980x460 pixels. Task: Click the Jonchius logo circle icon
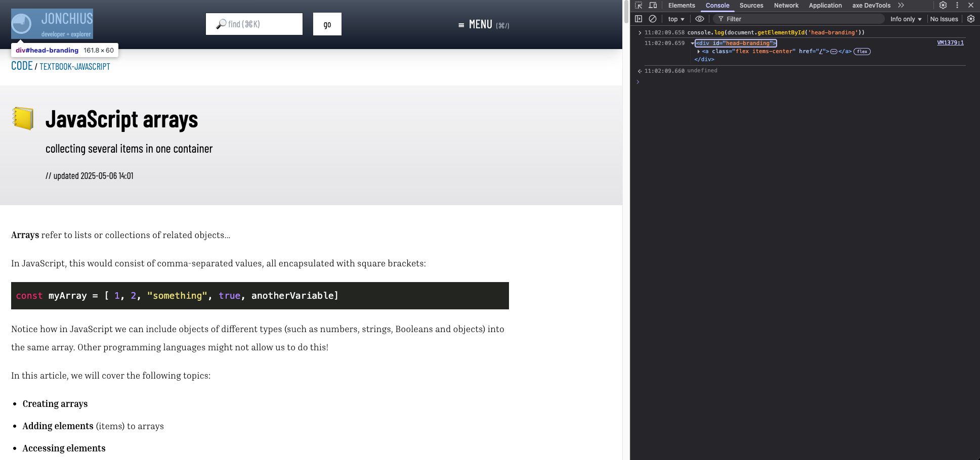click(21, 23)
